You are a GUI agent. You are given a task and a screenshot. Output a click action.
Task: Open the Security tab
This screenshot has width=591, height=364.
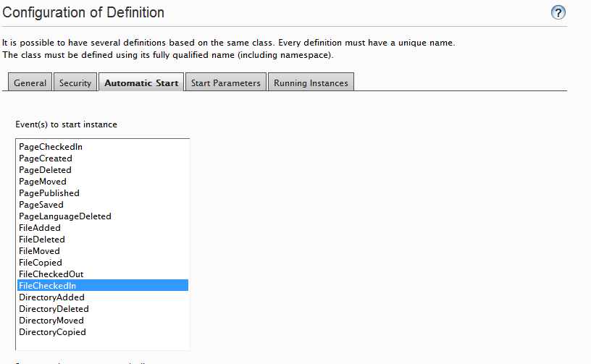point(75,82)
